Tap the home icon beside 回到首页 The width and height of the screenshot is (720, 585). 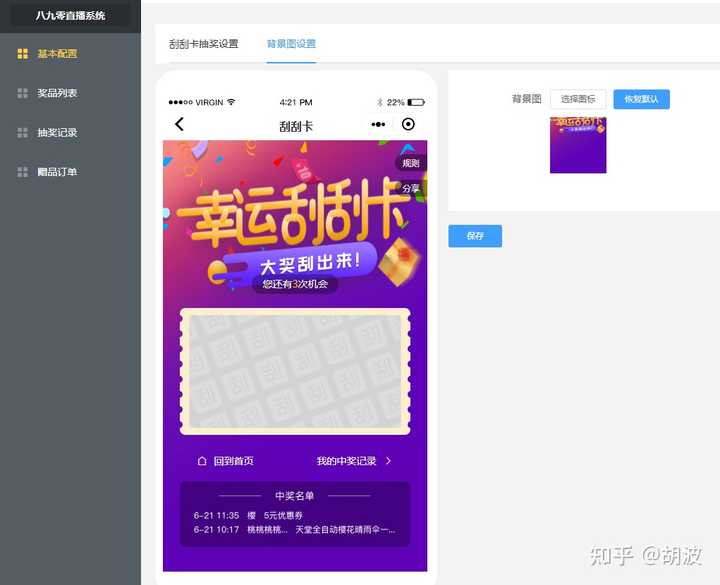coord(202,461)
